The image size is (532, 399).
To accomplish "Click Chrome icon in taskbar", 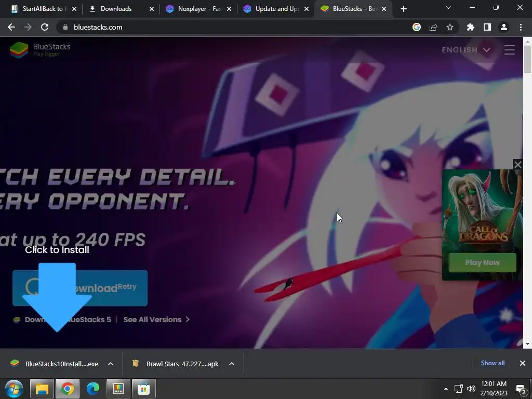I will [68, 389].
